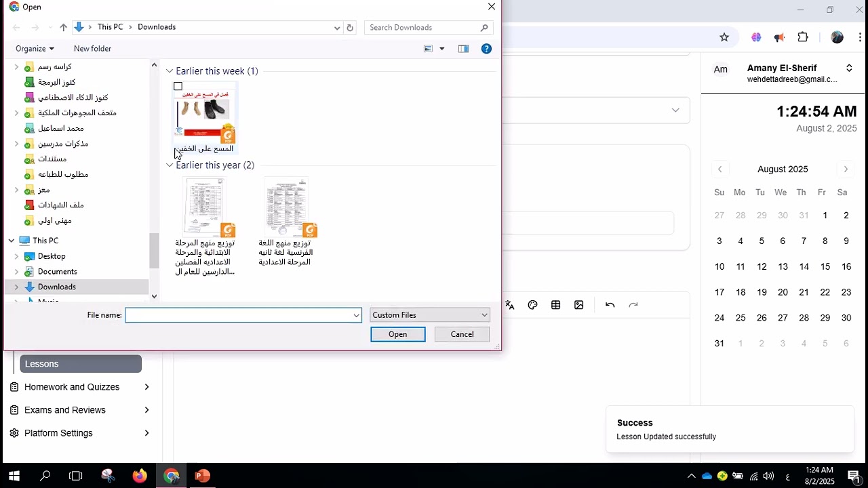The width and height of the screenshot is (868, 488).
Task: Click the purple brain extension icon
Action: tap(756, 37)
